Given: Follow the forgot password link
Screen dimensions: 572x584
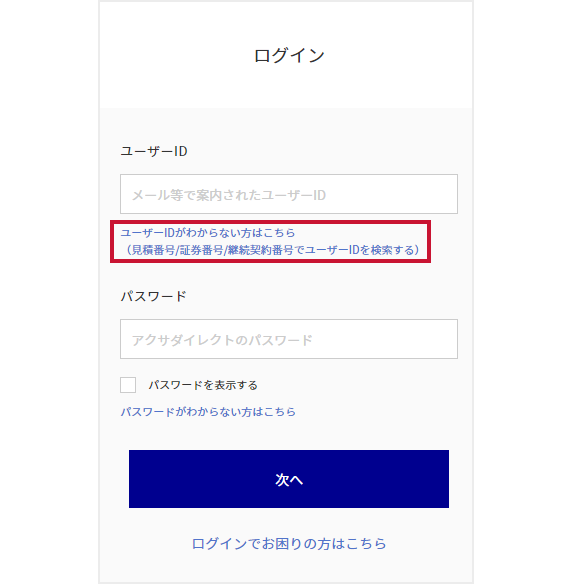Looking at the screenshot, I should click(208, 412).
